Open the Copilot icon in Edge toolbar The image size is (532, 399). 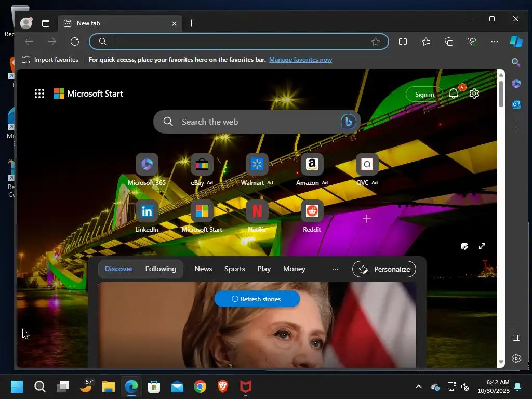coord(516,42)
